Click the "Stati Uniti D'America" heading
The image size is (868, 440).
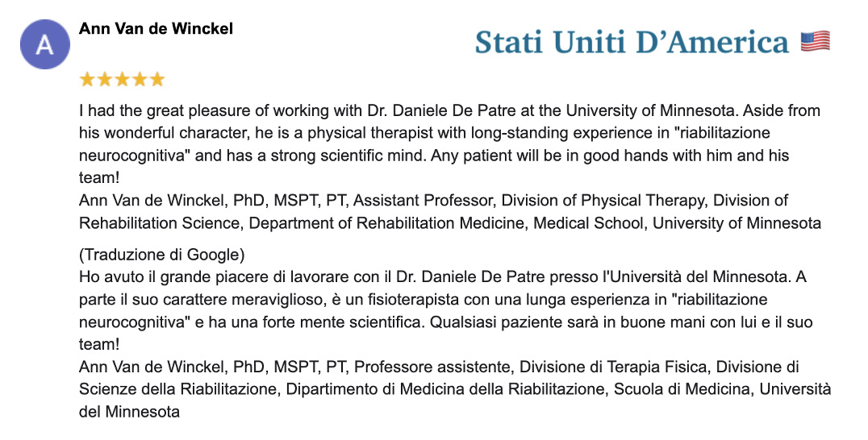pos(632,43)
